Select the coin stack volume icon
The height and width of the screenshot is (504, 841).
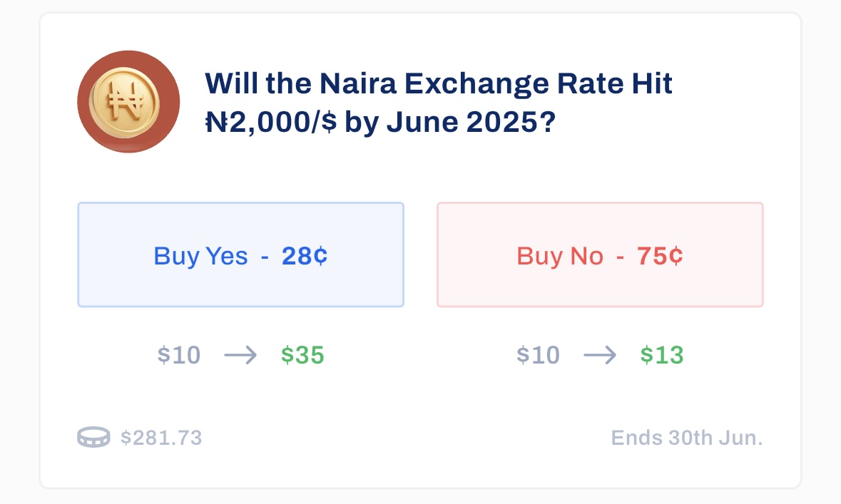point(93,437)
